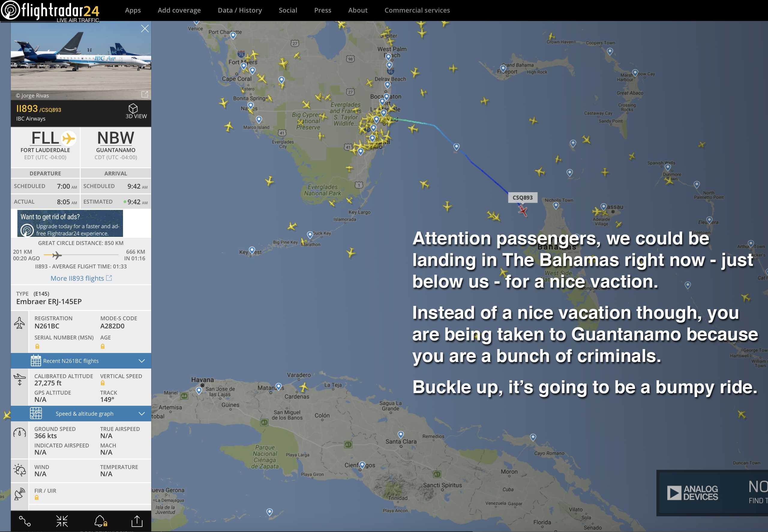Click the route toggle icon in bottom bar
The height and width of the screenshot is (532, 768).
[25, 521]
